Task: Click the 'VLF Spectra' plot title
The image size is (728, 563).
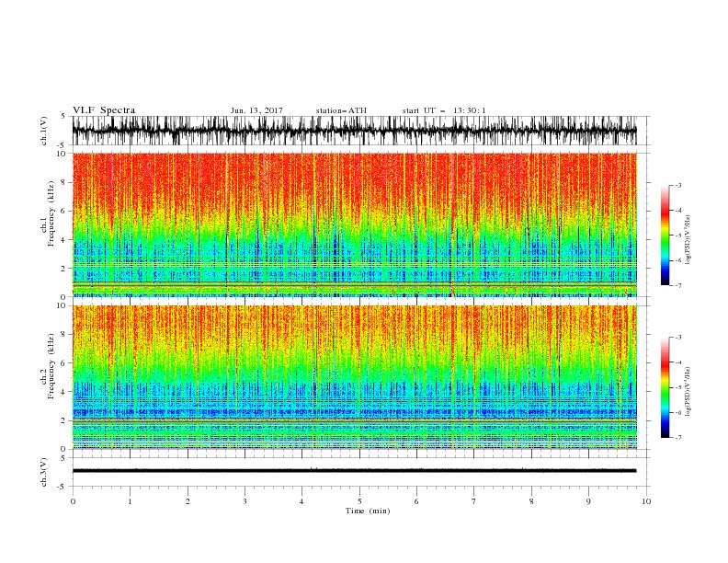Action: (104, 110)
